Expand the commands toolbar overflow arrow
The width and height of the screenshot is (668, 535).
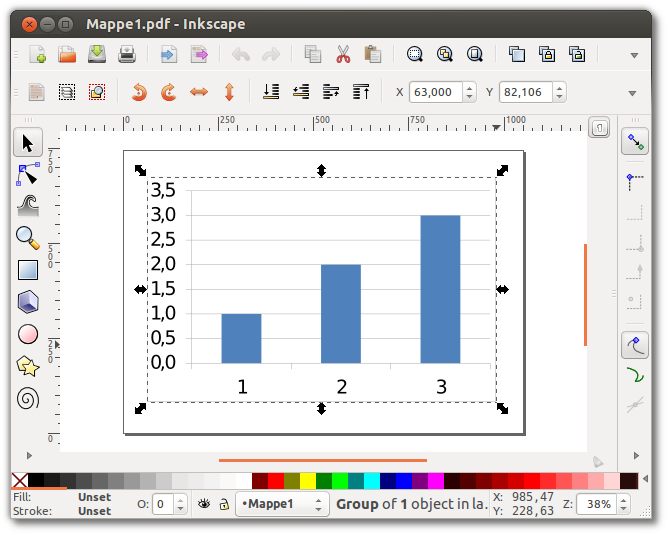632,54
